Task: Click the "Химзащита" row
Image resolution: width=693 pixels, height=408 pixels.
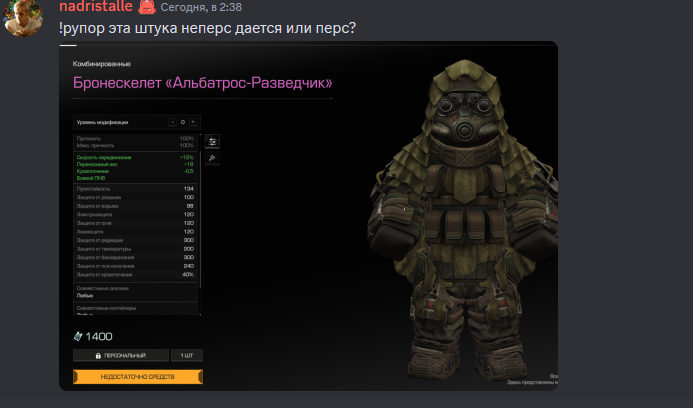Action: pos(135,232)
